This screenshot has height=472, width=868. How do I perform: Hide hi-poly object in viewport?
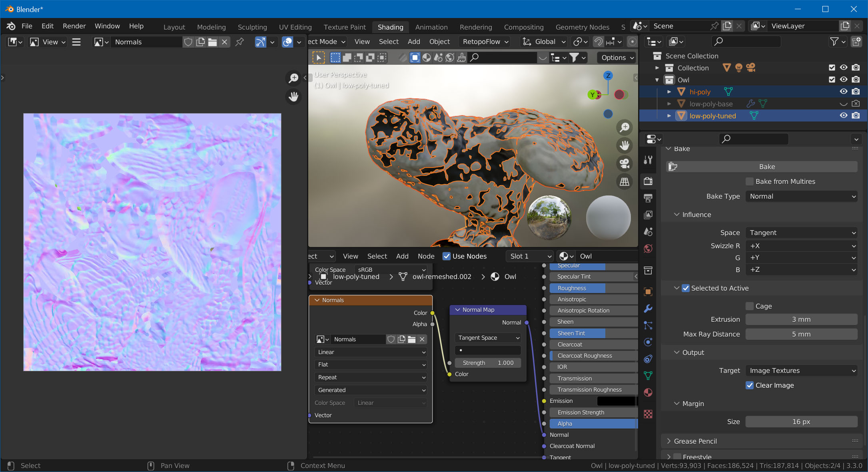coord(844,92)
